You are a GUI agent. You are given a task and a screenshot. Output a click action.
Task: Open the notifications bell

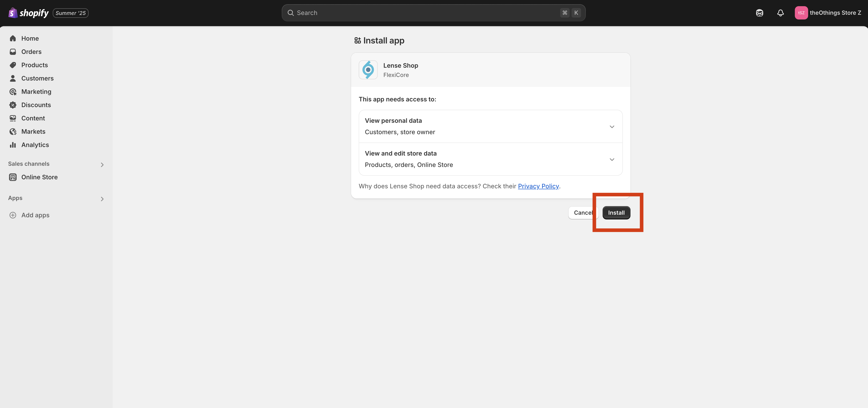coord(780,13)
